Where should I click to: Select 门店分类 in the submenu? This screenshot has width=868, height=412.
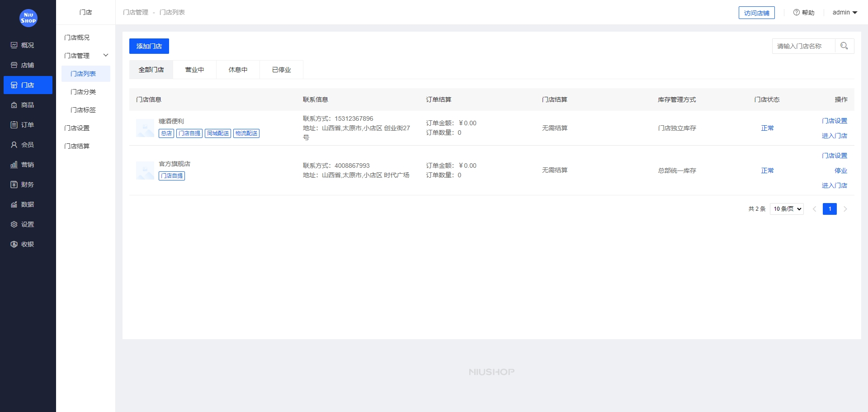click(x=83, y=92)
